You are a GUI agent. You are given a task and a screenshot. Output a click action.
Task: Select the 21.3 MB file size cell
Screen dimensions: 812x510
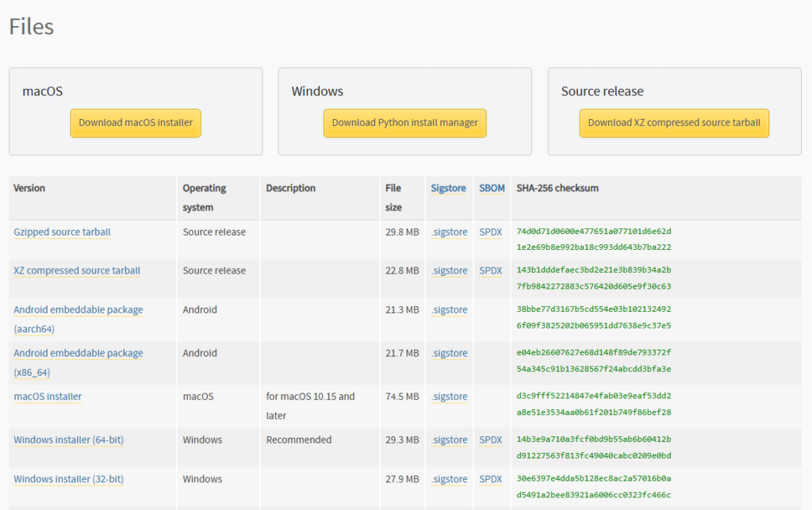[402, 309]
